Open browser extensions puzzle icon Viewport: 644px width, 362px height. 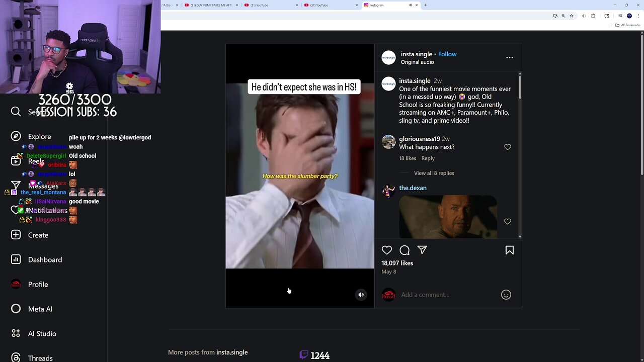pos(593,16)
